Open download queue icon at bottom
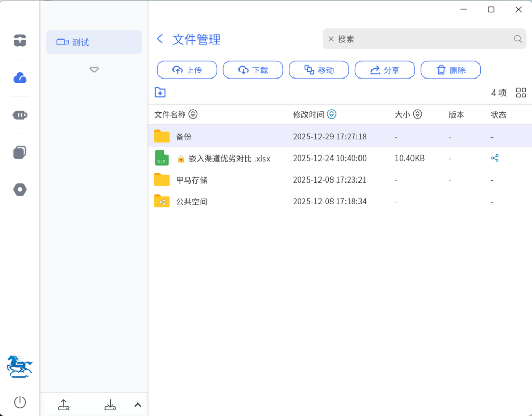This screenshot has height=416, width=532. 110,405
